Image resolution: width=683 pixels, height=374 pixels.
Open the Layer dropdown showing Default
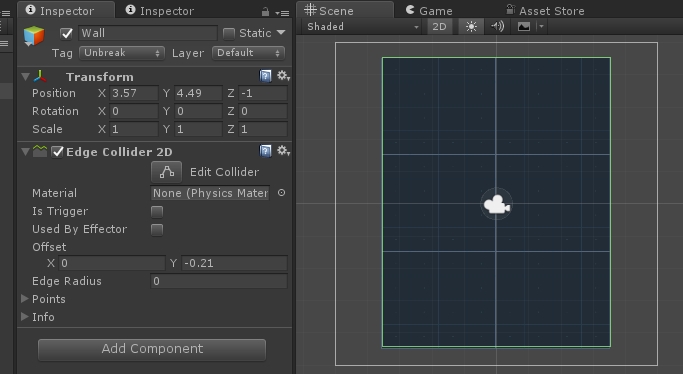tap(248, 53)
